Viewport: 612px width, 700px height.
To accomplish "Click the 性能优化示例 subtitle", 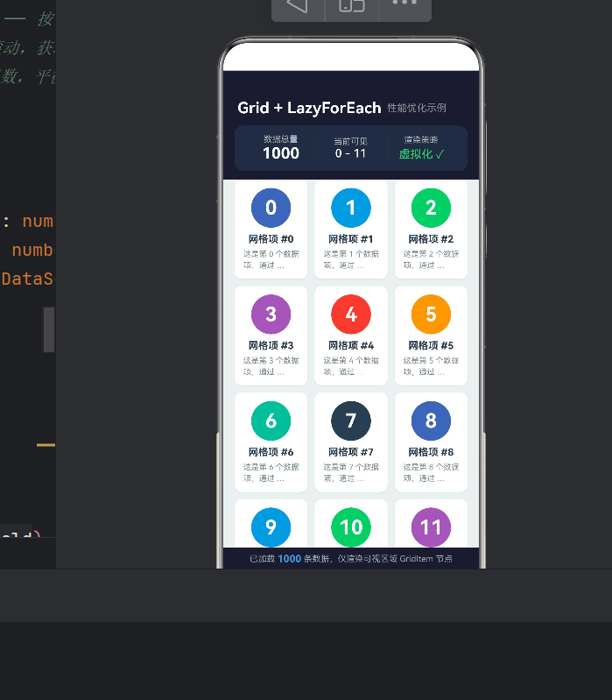I will point(417,108).
